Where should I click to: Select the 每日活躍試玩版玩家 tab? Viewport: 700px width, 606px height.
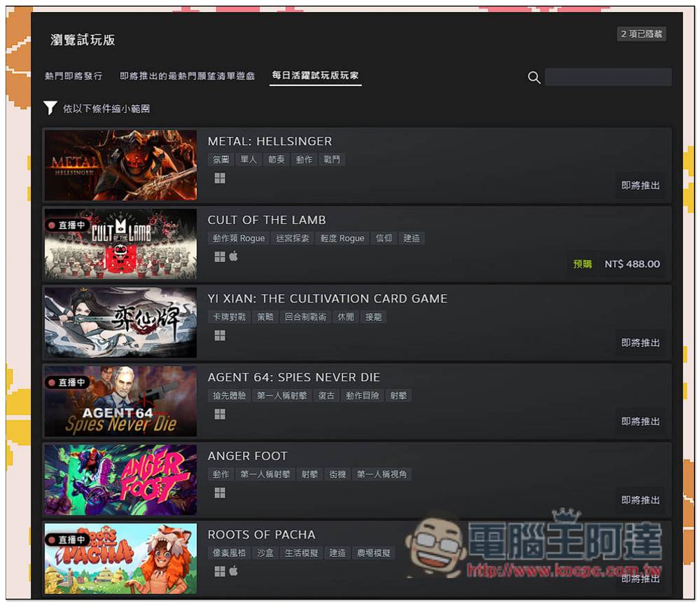[x=315, y=76]
